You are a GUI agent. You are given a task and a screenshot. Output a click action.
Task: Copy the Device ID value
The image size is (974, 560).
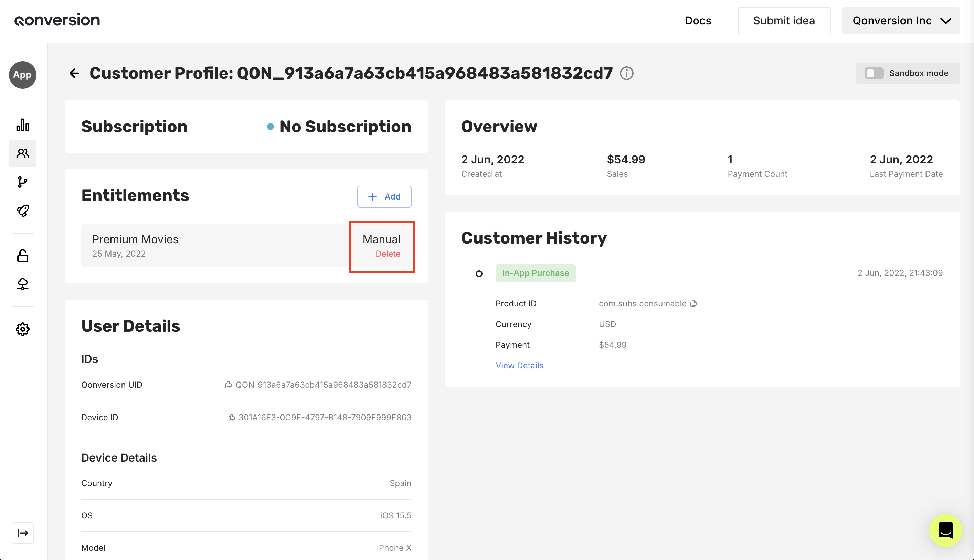231,418
